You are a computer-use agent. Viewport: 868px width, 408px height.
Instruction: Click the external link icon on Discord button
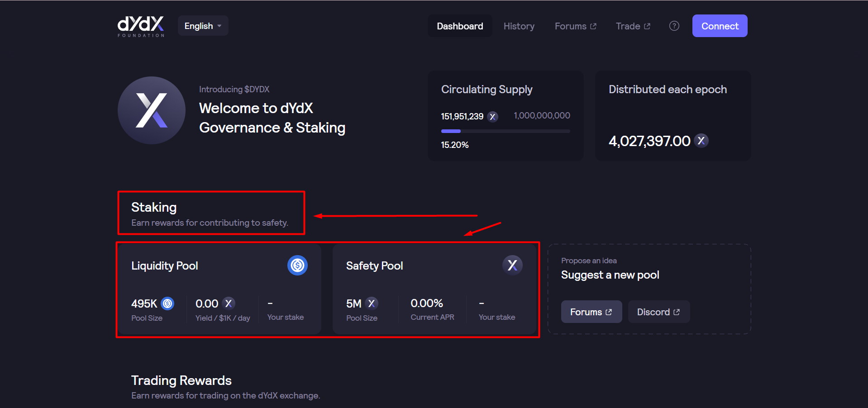click(x=677, y=312)
